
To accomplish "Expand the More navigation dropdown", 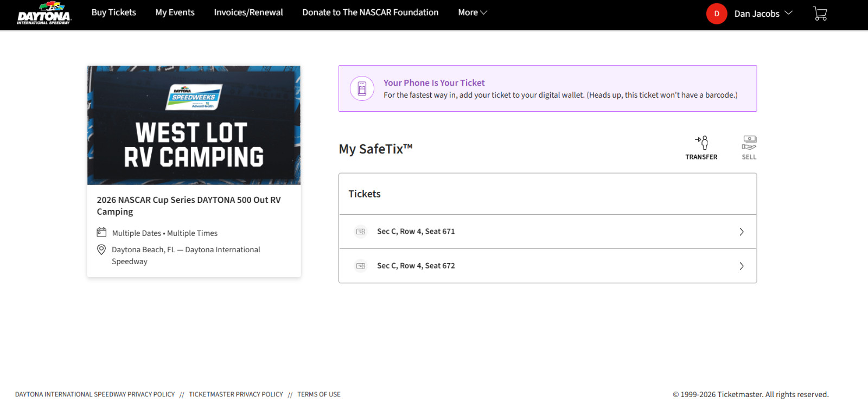I will (473, 12).
